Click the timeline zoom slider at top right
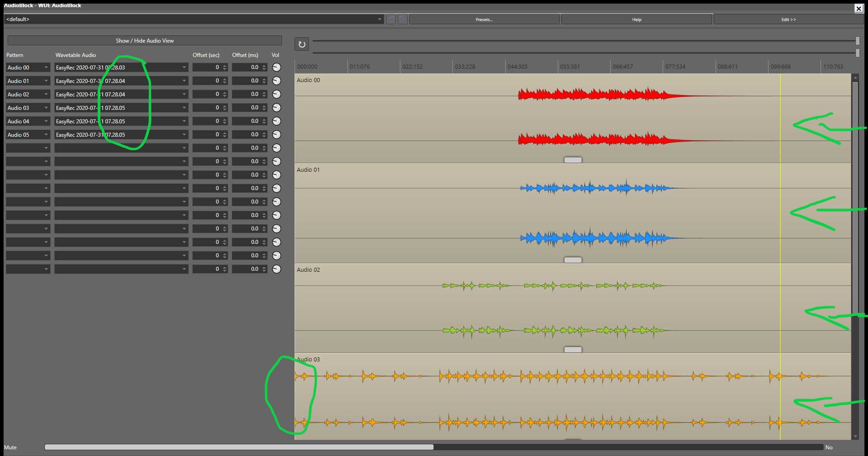The image size is (868, 456). (857, 41)
